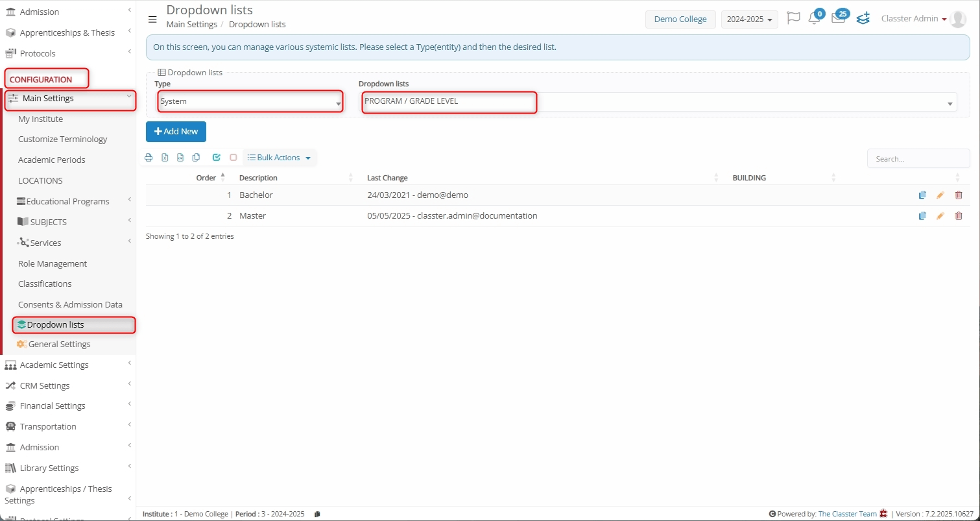Expand Academic Settings in sidebar menu
980x521 pixels.
[54, 365]
